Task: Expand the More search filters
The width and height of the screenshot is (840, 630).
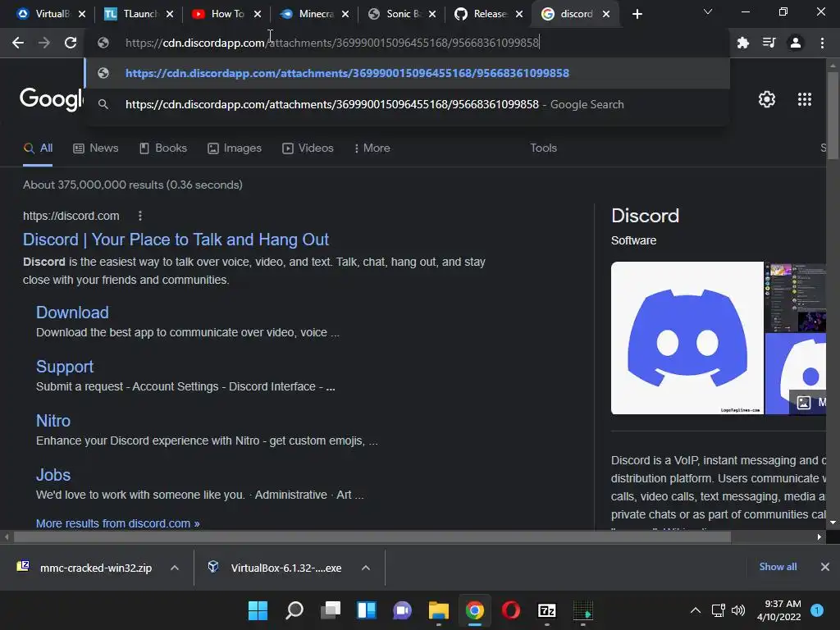Action: [372, 148]
